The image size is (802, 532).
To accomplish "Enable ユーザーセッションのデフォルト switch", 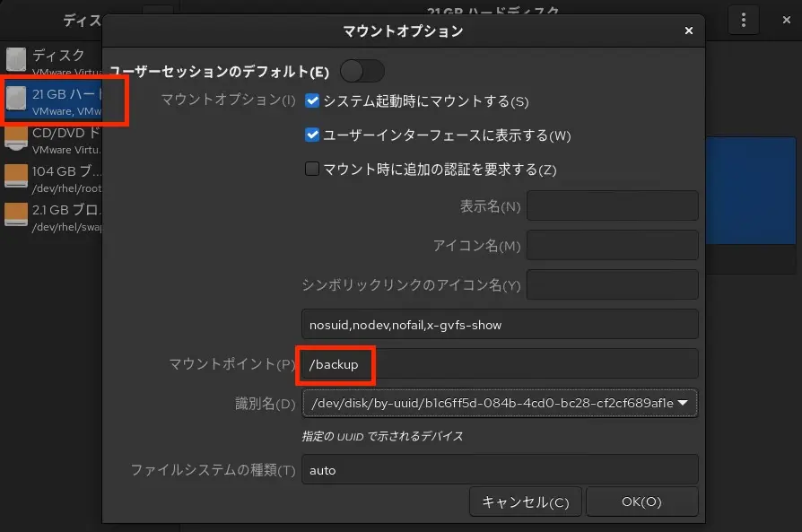I will [362, 70].
